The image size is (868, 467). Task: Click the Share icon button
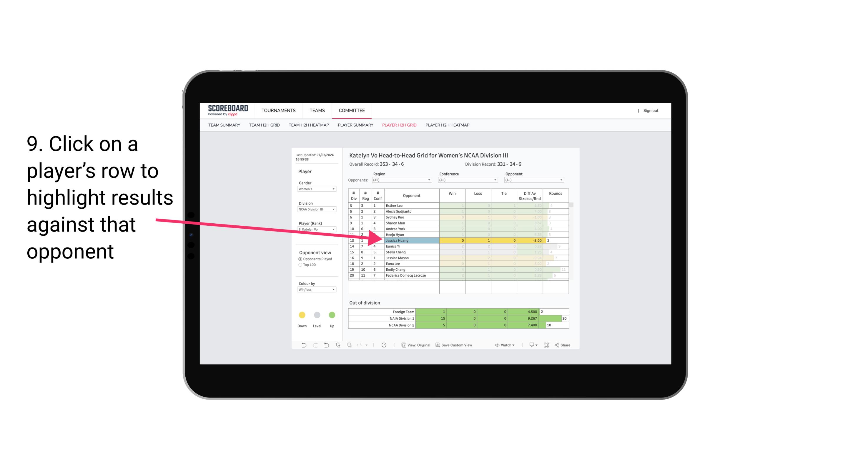[x=564, y=346]
